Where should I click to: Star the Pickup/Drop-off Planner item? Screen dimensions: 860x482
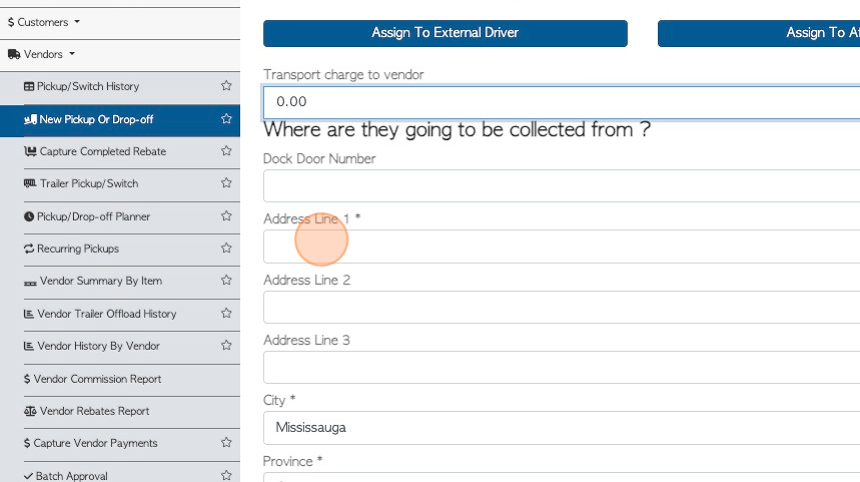click(x=226, y=216)
